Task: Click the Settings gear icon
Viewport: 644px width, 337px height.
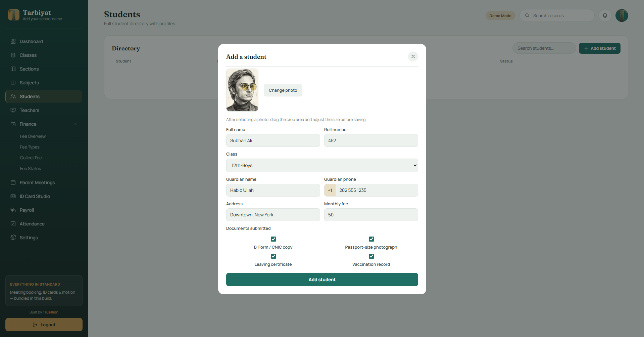Action: coord(13,238)
